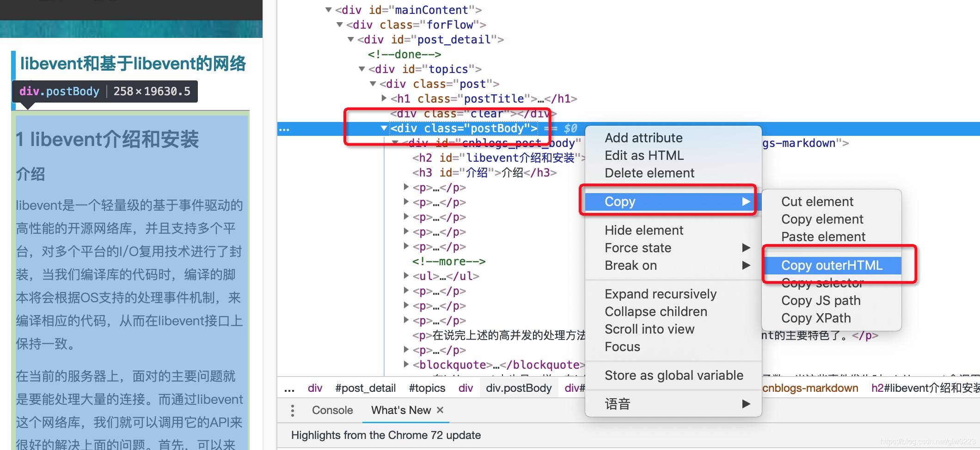The height and width of the screenshot is (450, 980).
Task: Switch to the Console drawer tab
Action: 332,410
